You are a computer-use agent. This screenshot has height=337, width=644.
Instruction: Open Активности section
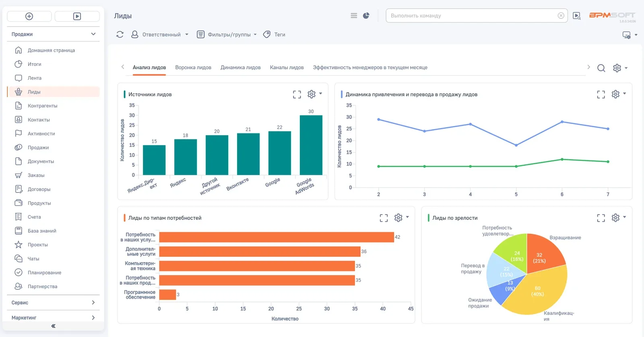coord(53,134)
